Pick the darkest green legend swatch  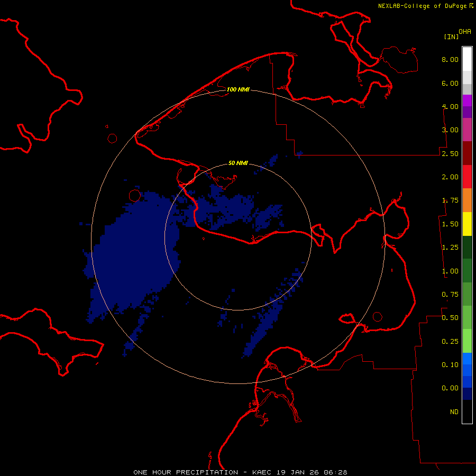point(467,248)
